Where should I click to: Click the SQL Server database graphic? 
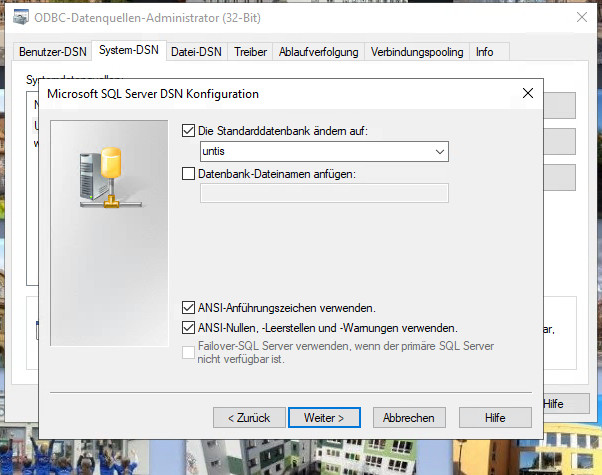click(111, 177)
